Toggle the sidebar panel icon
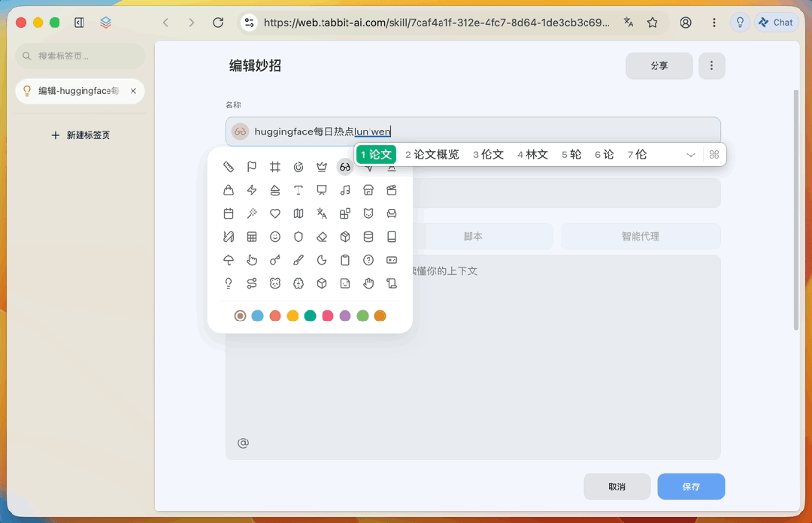This screenshot has width=812, height=523. pyautogui.click(x=79, y=23)
